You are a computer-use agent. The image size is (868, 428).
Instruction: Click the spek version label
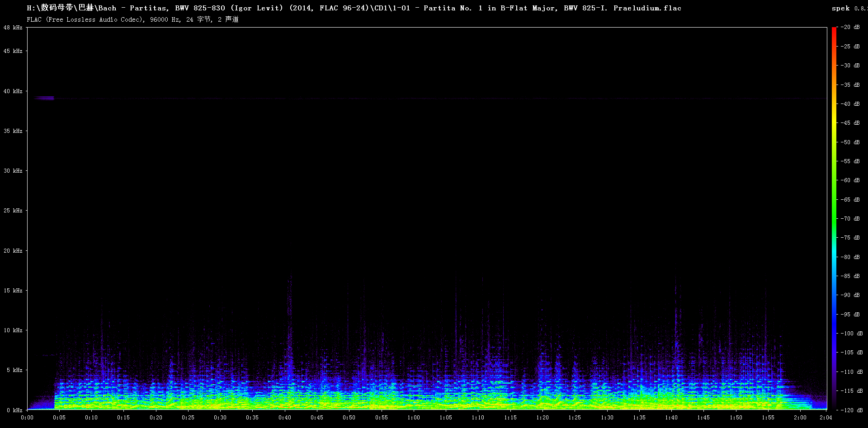tap(848, 8)
